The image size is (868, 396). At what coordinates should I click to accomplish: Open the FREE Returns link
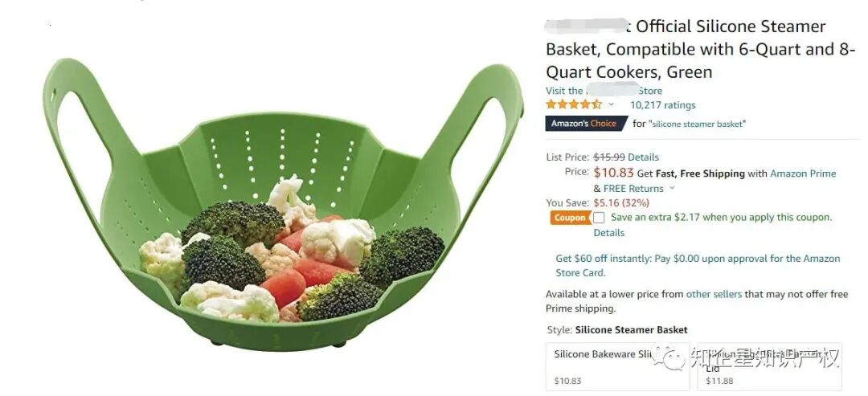[633, 189]
